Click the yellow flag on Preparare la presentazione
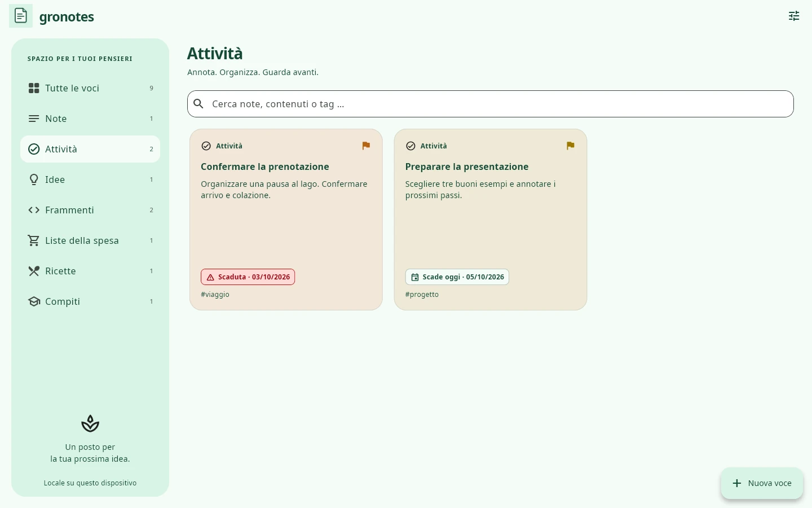This screenshot has height=508, width=812. [571, 146]
